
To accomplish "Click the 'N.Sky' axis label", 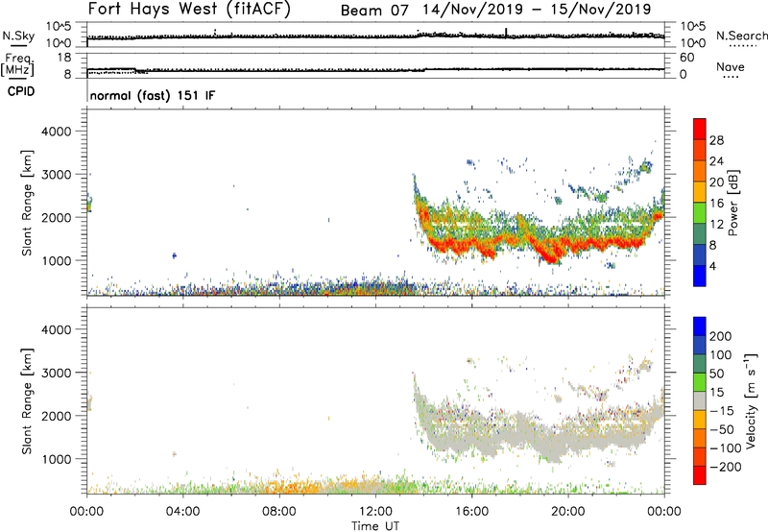I will [18, 36].
